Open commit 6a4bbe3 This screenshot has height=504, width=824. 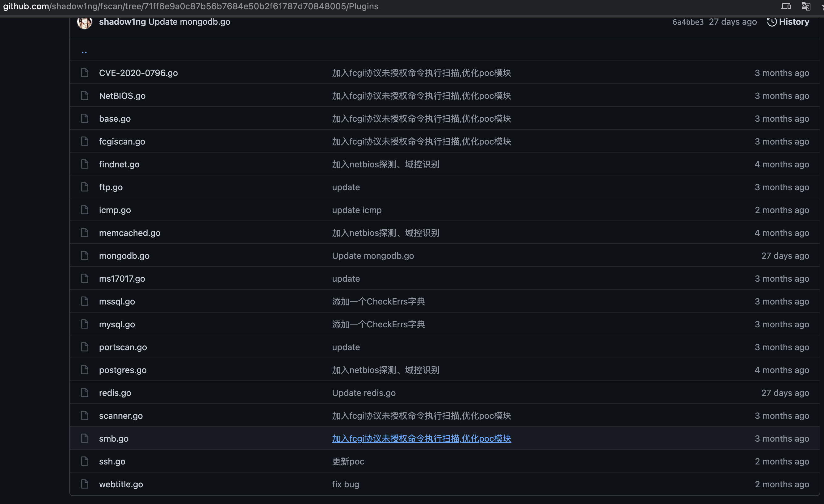point(687,21)
